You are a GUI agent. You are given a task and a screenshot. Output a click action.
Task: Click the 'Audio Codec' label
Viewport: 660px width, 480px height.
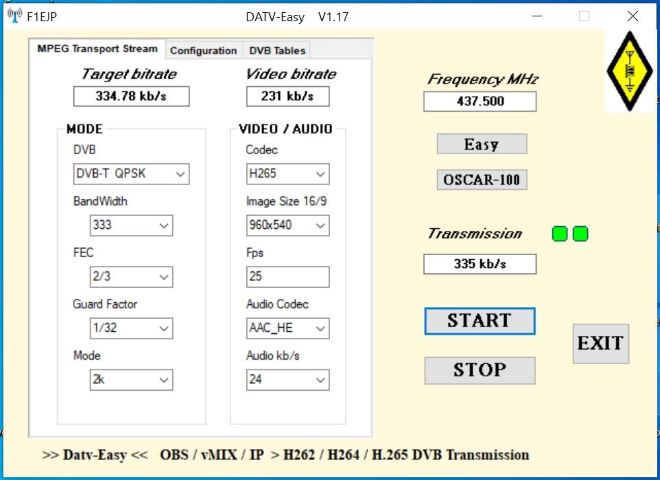coord(277,304)
